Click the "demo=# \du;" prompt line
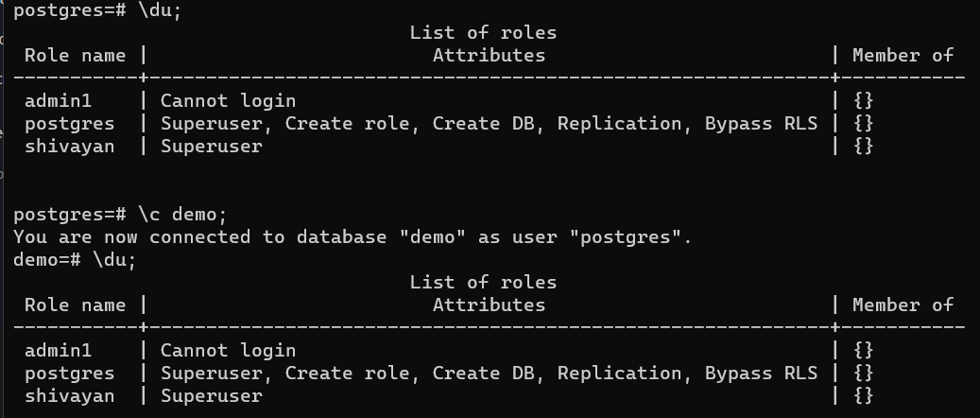This screenshot has width=980, height=418. pos(75,259)
